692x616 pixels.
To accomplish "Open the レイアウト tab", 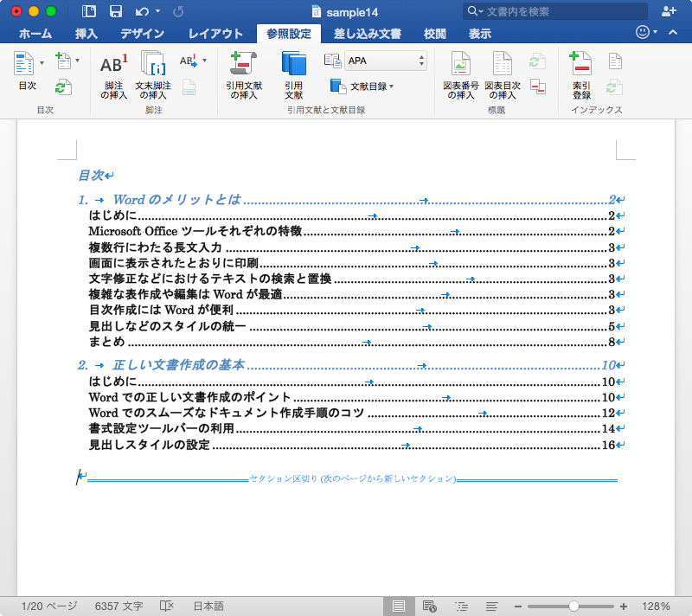I will coord(215,34).
